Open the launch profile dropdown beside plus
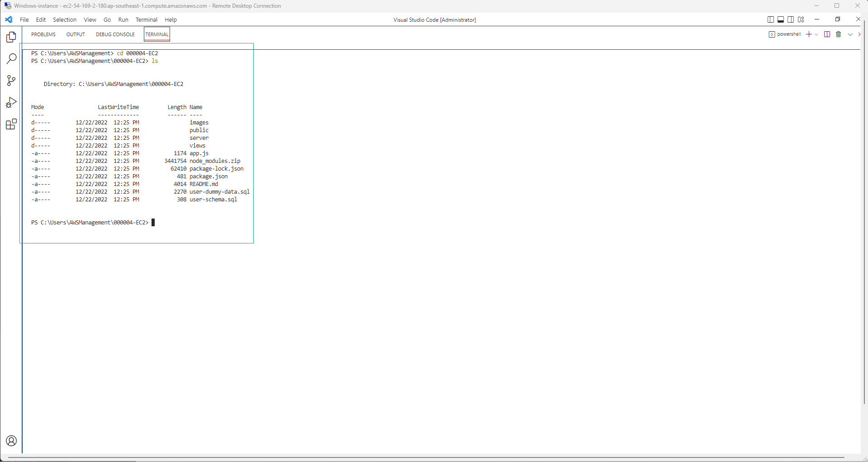Image resolution: width=868 pixels, height=462 pixels. pyautogui.click(x=816, y=34)
